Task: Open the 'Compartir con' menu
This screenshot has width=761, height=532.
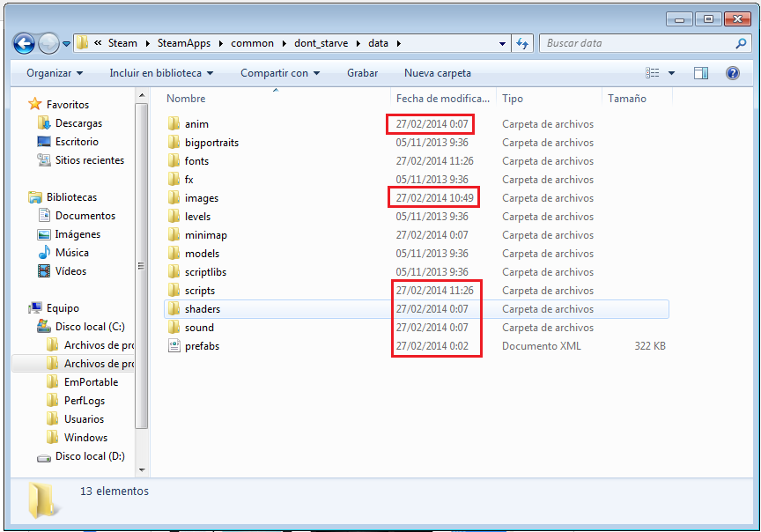Action: 280,73
